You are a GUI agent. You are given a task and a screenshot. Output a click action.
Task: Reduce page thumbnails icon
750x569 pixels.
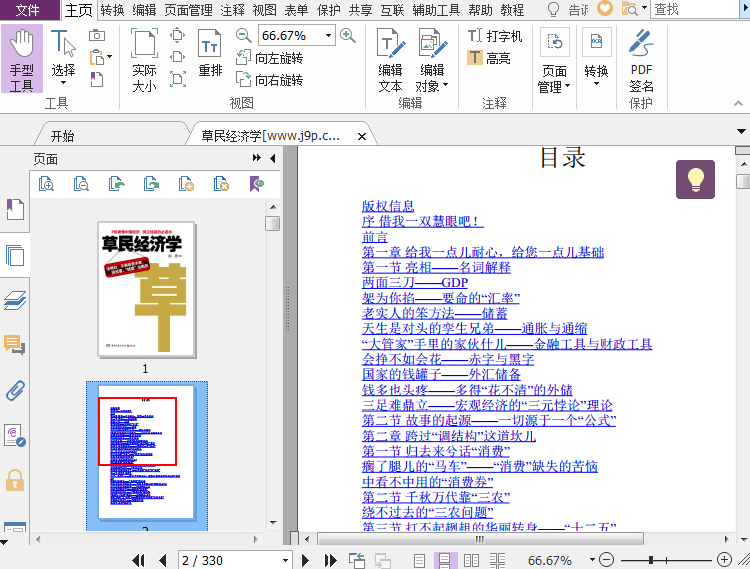[x=81, y=184]
